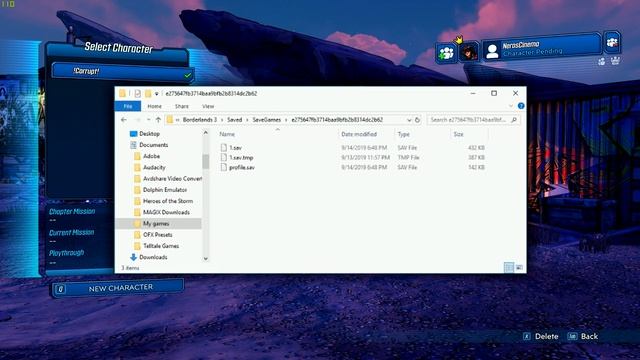The image size is (640, 360).
Task: Switch to the Home ribbon tab
Action: point(154,106)
